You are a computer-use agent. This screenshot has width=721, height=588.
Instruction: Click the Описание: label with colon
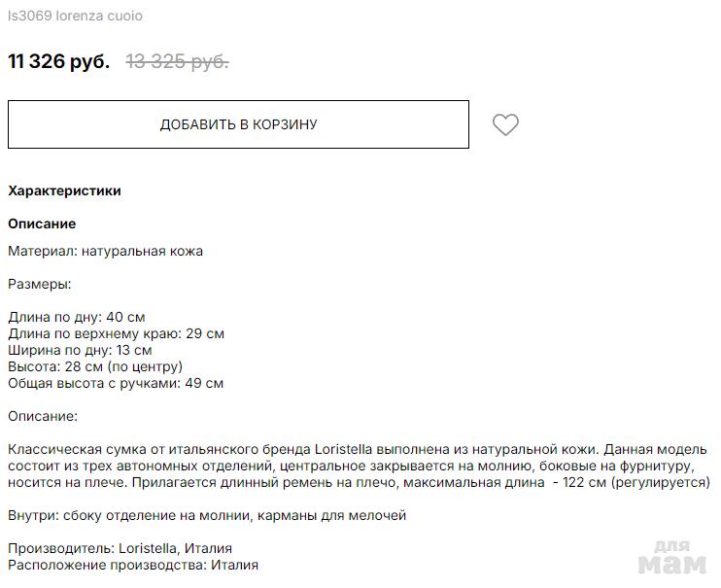click(x=42, y=416)
